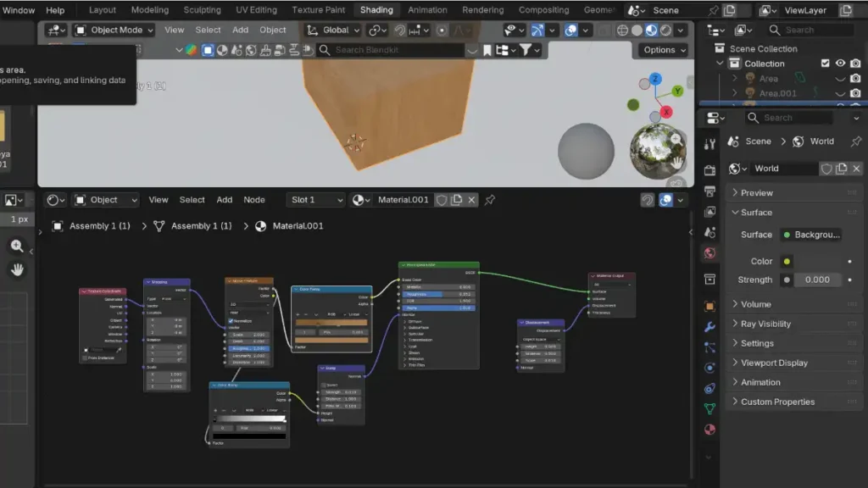Switch to the UV Editing workspace tab
The height and width of the screenshot is (488, 868).
[x=256, y=10]
